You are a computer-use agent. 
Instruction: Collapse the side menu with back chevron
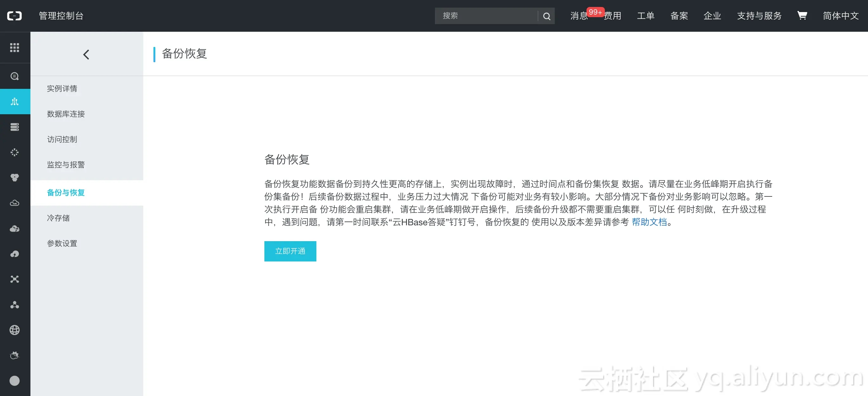[86, 54]
